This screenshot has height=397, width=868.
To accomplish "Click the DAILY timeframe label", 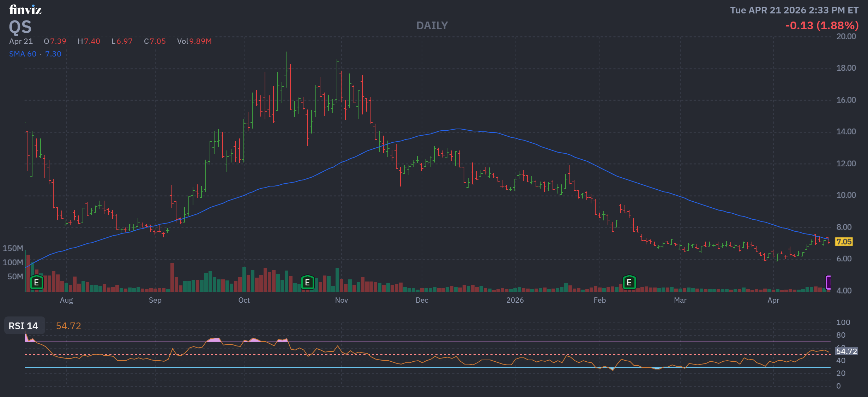I will pos(432,25).
